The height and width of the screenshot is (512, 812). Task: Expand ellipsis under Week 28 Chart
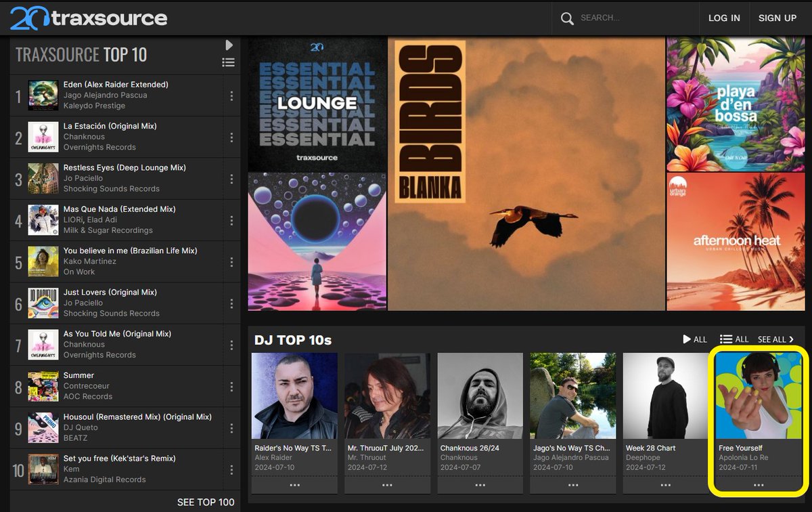coord(666,485)
